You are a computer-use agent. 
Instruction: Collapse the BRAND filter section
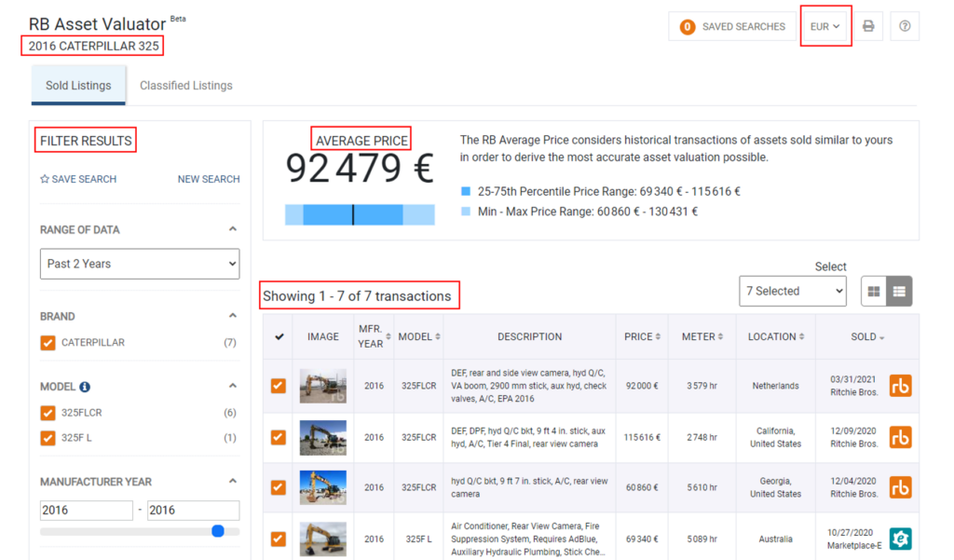232,316
